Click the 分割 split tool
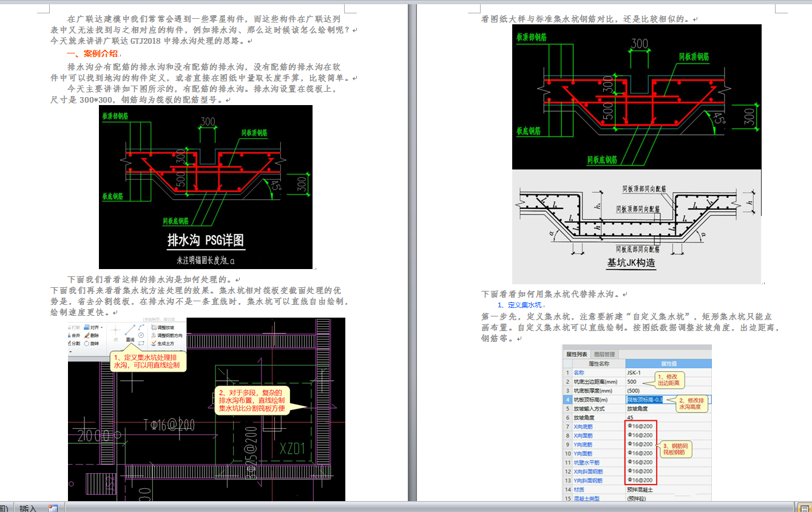812x512 pixels. click(x=75, y=343)
